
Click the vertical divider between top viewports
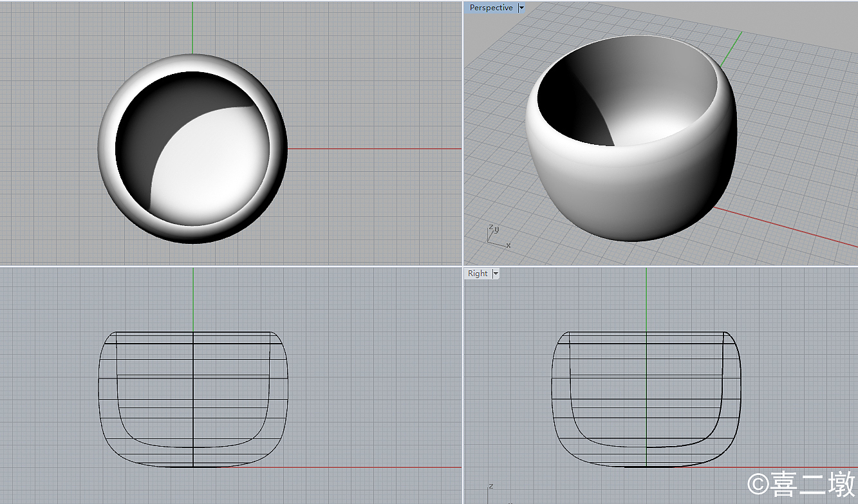pyautogui.click(x=463, y=129)
